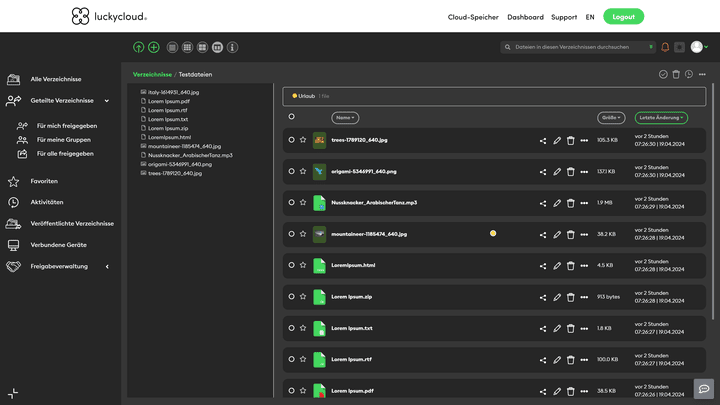Image resolution: width=720 pixels, height=405 pixels.
Task: Open Aktivitäten in sidebar
Action: (x=47, y=202)
